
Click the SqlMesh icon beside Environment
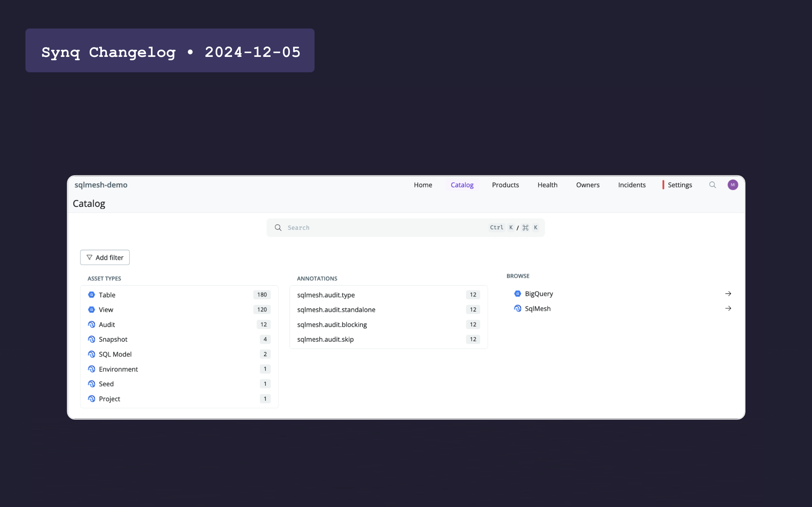click(x=91, y=369)
